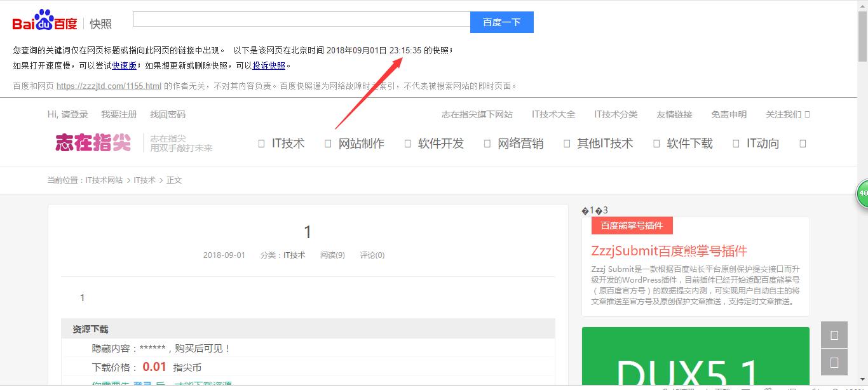Click the 软件下载 menu icon
The image size is (868, 390).
coord(656,144)
